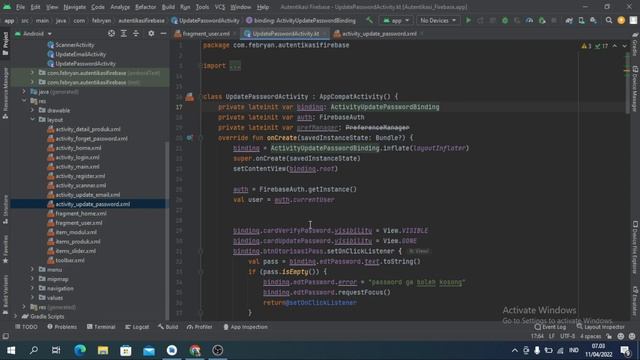Open the TODO tool window

pyautogui.click(x=26, y=327)
